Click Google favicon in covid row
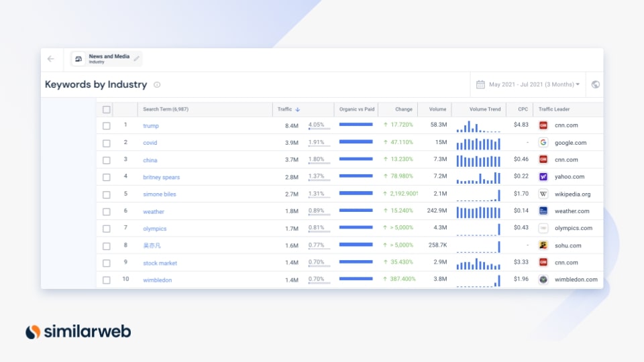644x362 pixels. (543, 142)
